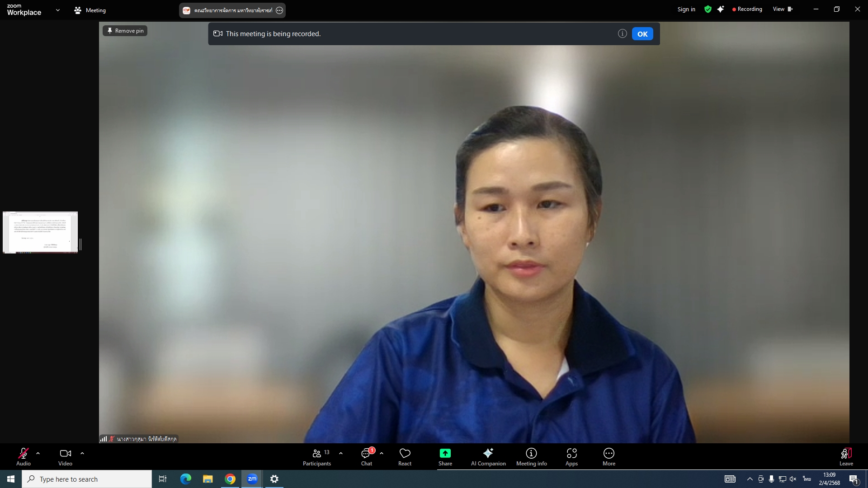
Task: Open the View layout menu
Action: pos(783,9)
